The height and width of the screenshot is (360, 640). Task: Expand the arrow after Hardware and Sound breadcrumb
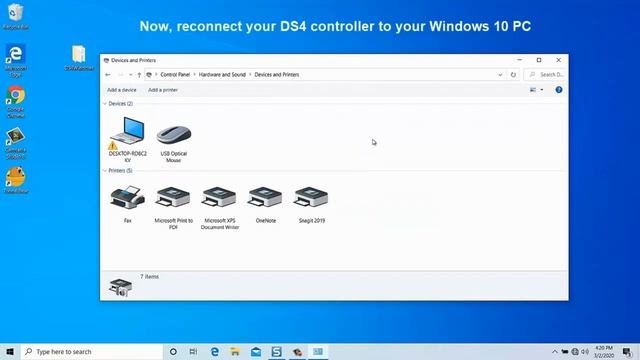pos(250,75)
